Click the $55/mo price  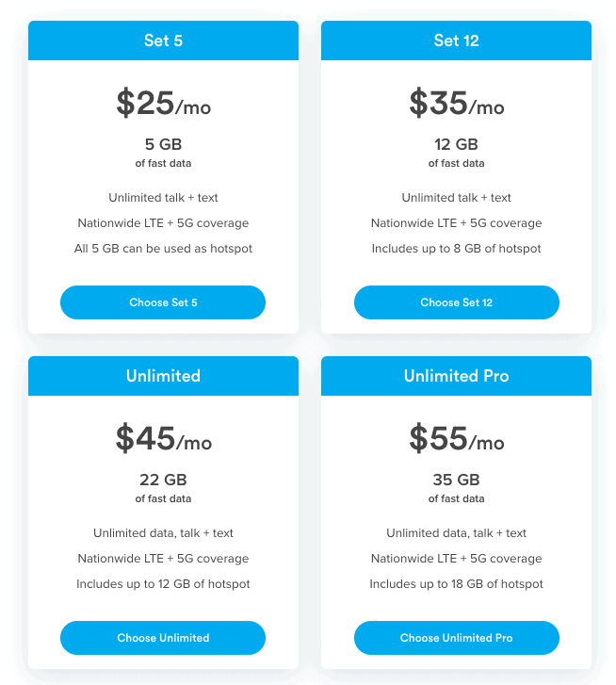(457, 439)
